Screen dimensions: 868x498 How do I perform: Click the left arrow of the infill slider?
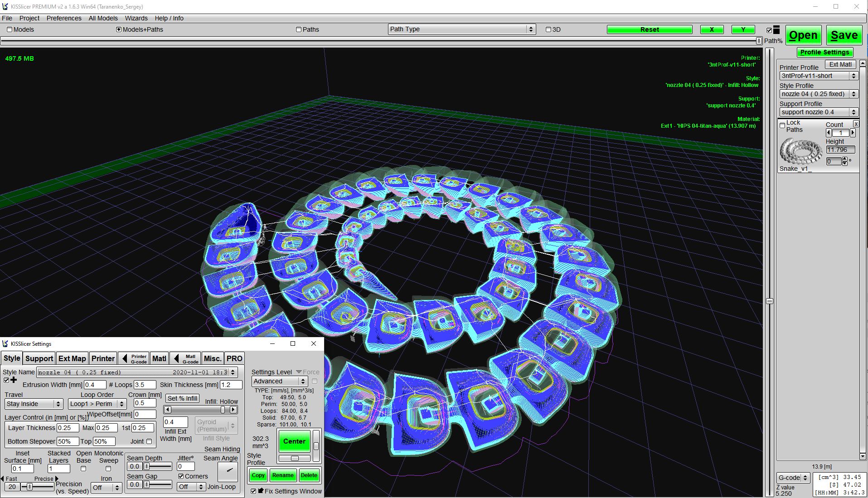(x=168, y=410)
